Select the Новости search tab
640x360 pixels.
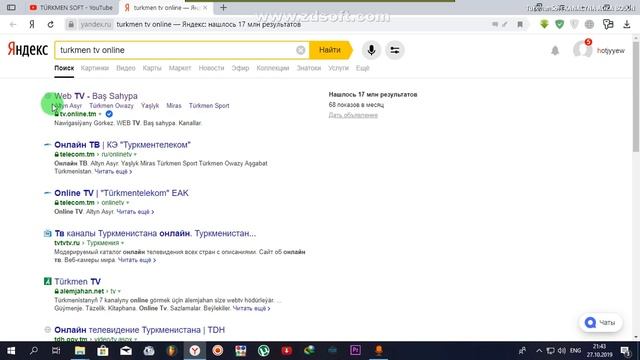click(x=211, y=68)
